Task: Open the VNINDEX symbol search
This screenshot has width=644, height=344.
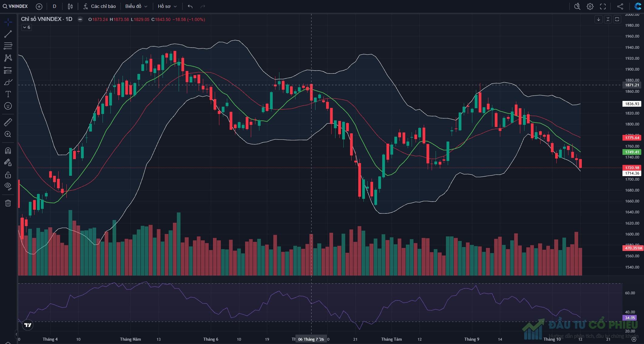Action: pos(15,6)
